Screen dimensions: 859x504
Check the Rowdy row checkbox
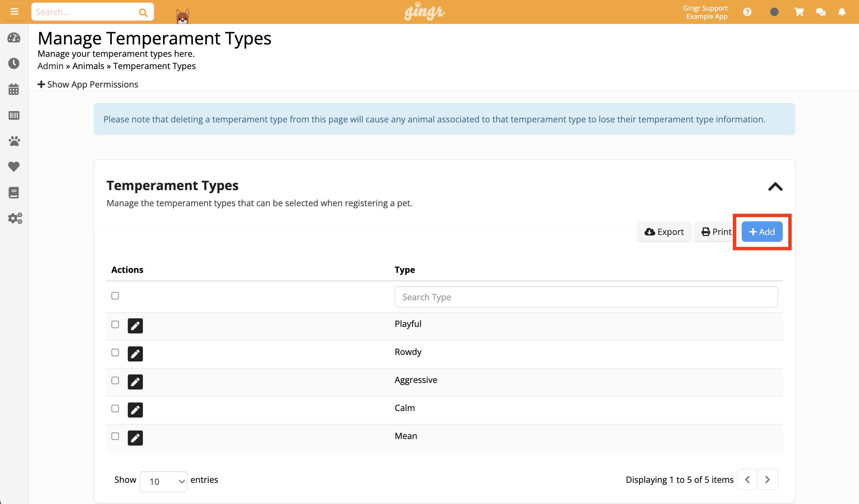[x=115, y=353]
